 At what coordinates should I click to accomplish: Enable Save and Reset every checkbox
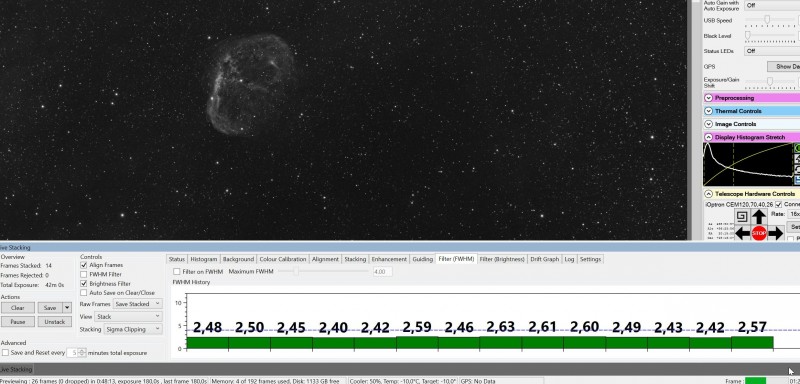pyautogui.click(x=5, y=352)
